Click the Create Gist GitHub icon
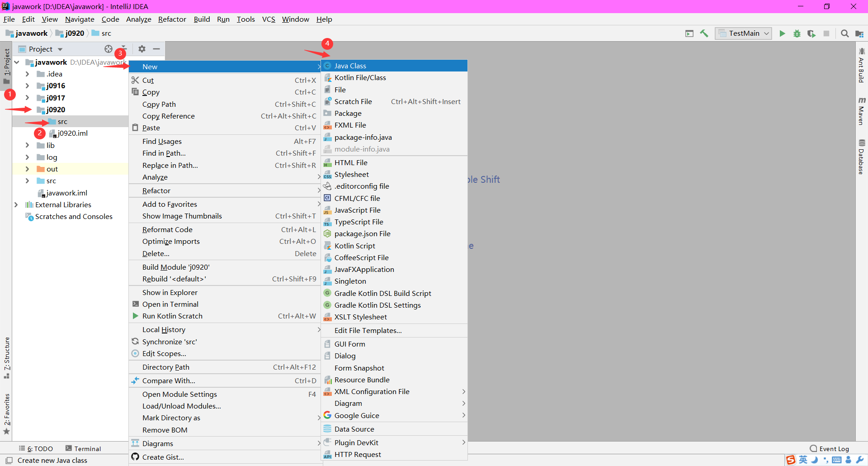This screenshot has height=466, width=868. point(135,457)
